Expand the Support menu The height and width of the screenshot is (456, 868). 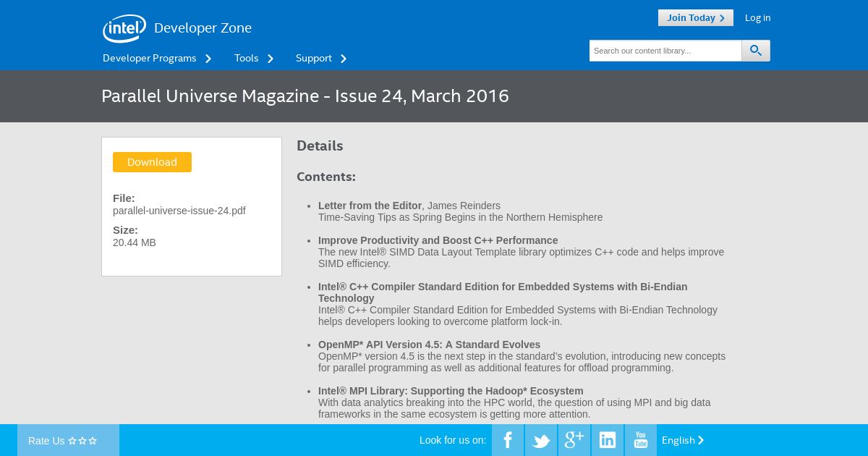(321, 58)
